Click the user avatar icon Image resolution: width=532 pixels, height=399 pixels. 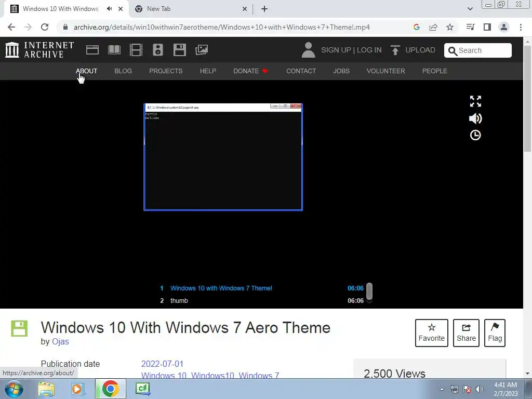coord(308,50)
